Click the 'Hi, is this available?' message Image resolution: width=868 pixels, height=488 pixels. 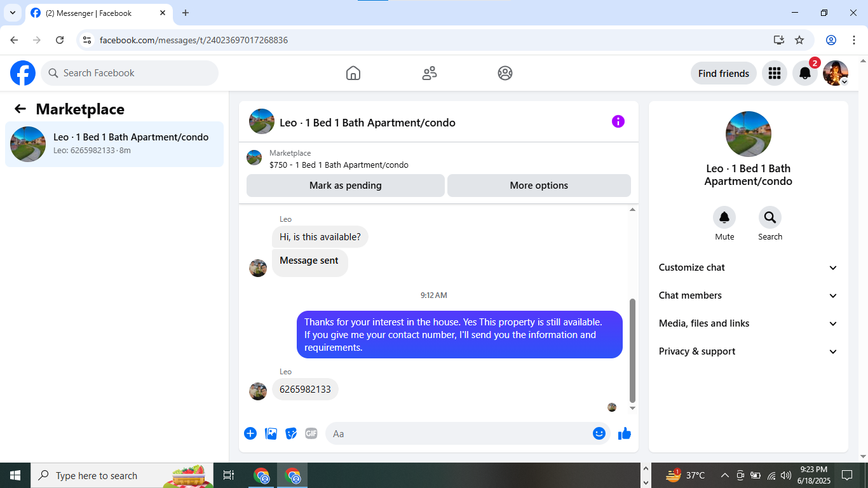[320, 237]
